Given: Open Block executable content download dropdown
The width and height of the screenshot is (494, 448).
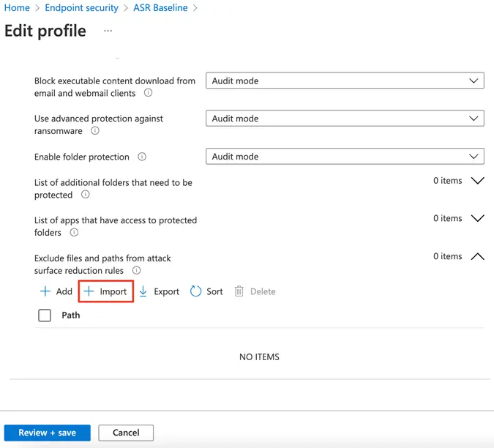Looking at the screenshot, I should 345,81.
